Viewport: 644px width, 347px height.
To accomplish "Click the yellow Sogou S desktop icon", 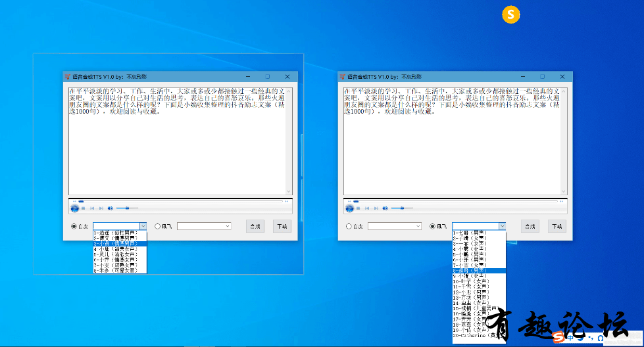I will pos(511,14).
